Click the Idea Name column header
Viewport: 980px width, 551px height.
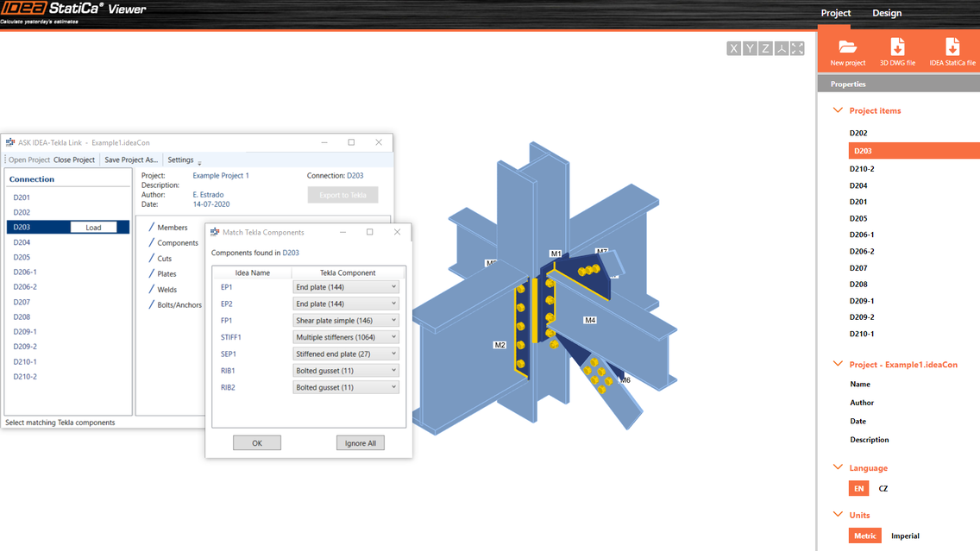coord(253,273)
